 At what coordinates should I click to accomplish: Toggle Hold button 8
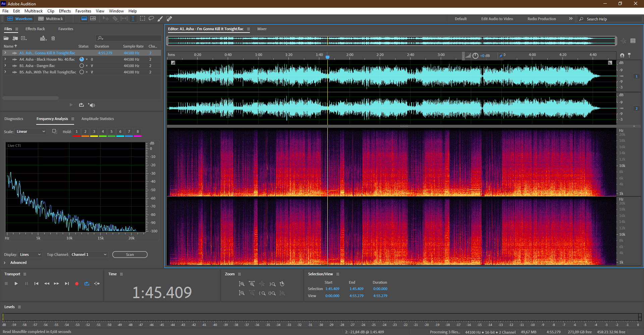pos(138,132)
